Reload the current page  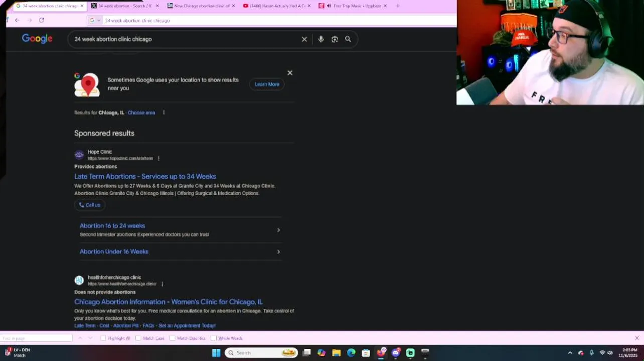point(41,20)
